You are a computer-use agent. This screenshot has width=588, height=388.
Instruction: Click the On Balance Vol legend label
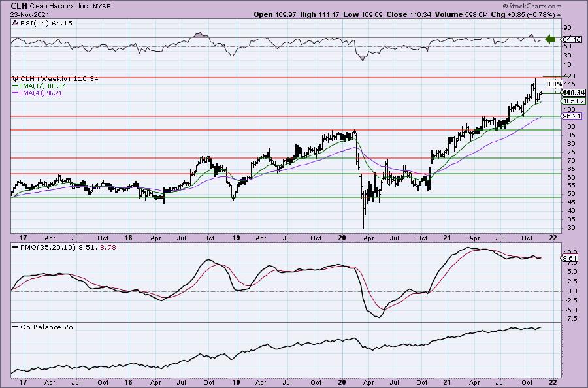44,327
